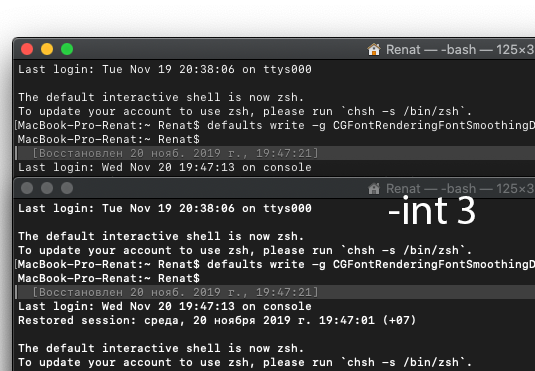Click the '[Восстановлен 20 нояб.' marker in back window
The image size is (535, 371).
(x=175, y=292)
